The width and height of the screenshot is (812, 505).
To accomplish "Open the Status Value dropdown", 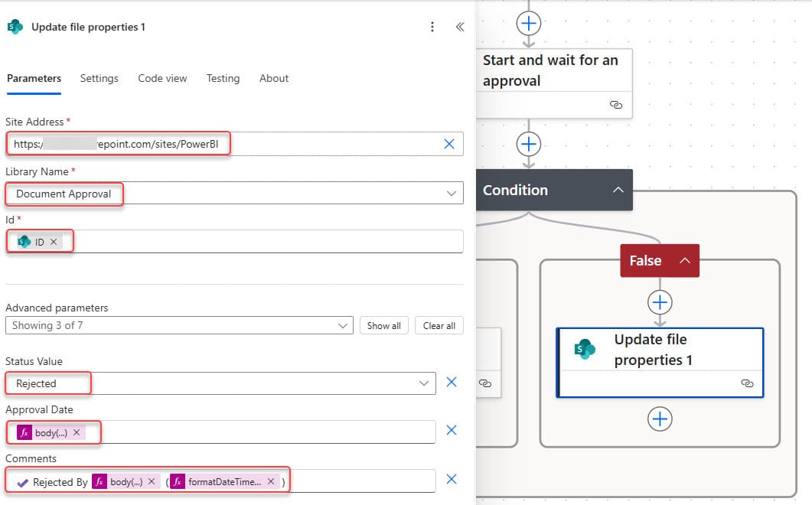I will 423,383.
